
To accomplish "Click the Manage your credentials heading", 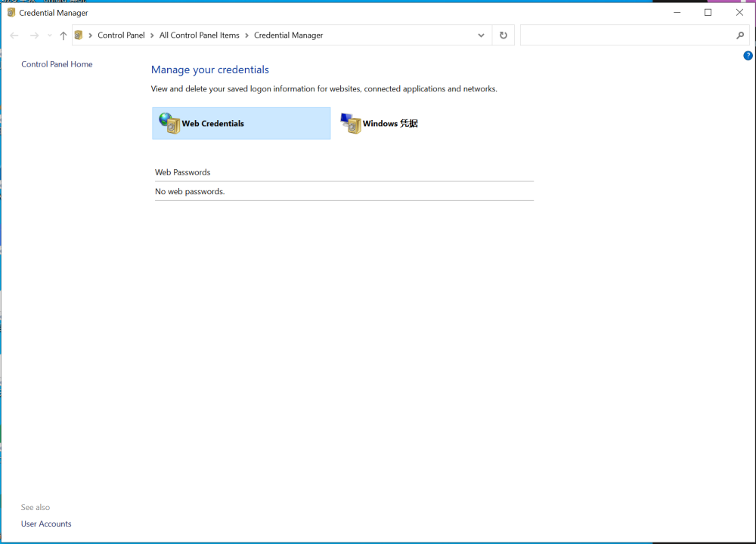I will point(209,70).
